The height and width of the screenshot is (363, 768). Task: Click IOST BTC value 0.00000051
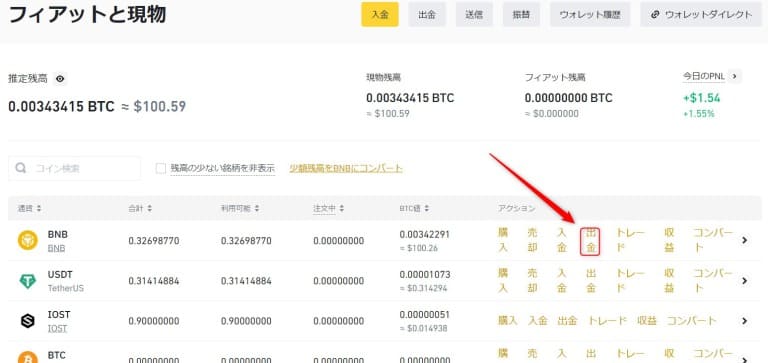425,315
